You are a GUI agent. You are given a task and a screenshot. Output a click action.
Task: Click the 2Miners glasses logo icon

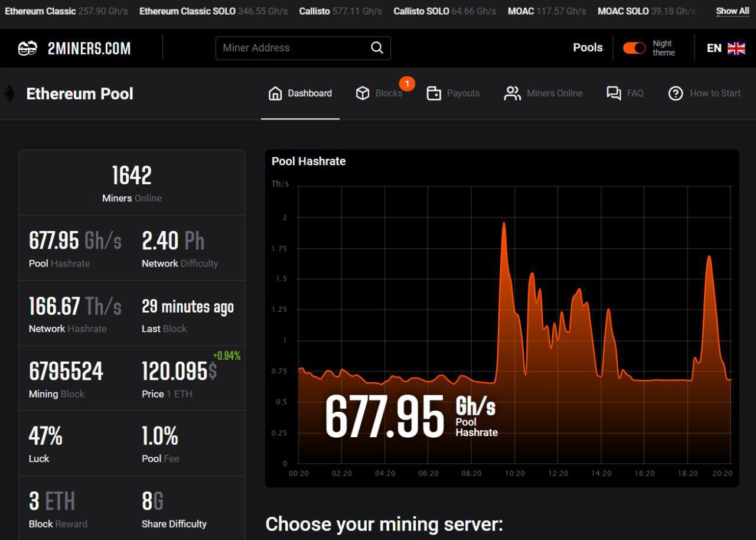[28, 48]
